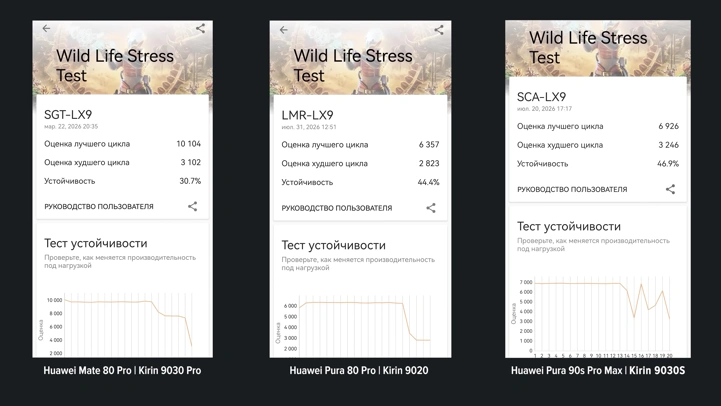Select the SGT-LX9 device name

pos(68,114)
